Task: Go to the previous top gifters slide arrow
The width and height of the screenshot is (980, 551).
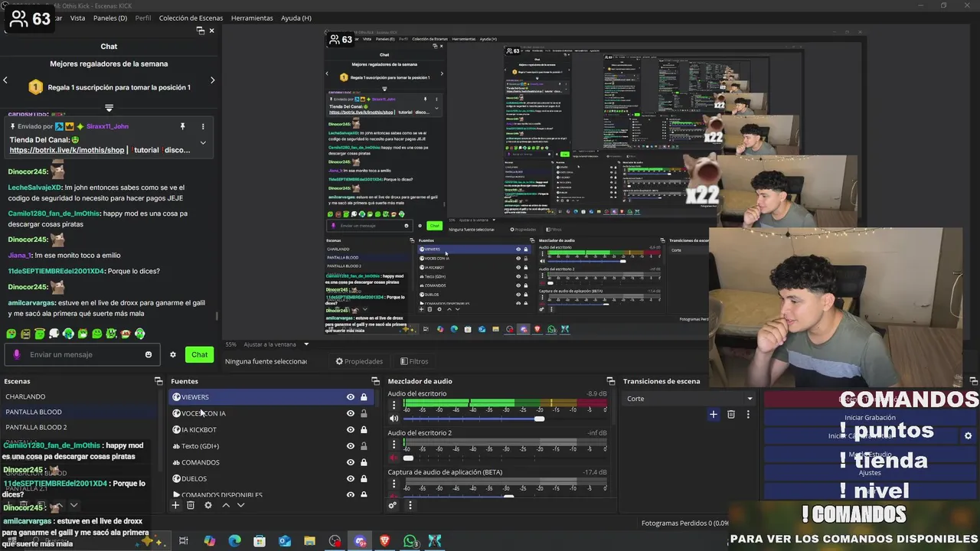Action: tap(5, 80)
